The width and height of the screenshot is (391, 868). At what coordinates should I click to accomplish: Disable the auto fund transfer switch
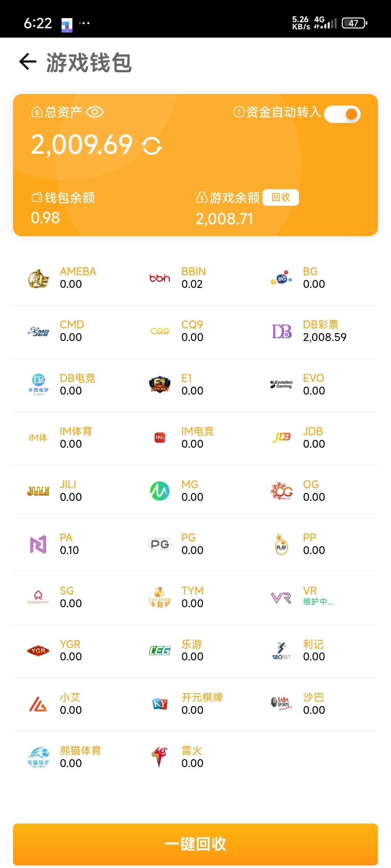pos(342,114)
